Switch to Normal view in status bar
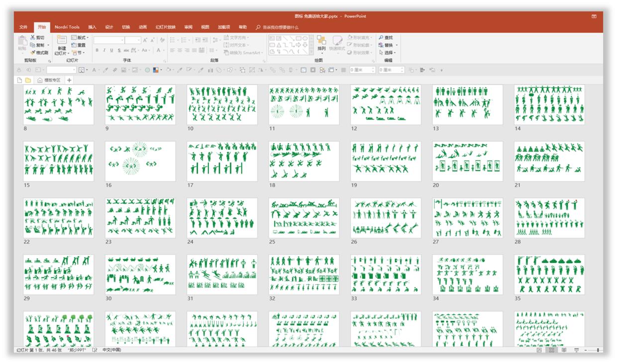The width and height of the screenshot is (617, 364). pos(539,350)
